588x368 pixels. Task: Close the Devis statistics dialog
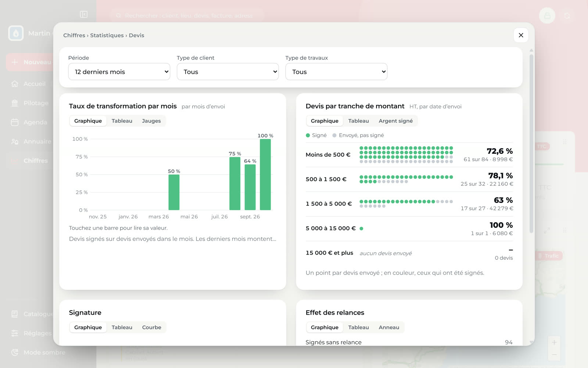521,35
